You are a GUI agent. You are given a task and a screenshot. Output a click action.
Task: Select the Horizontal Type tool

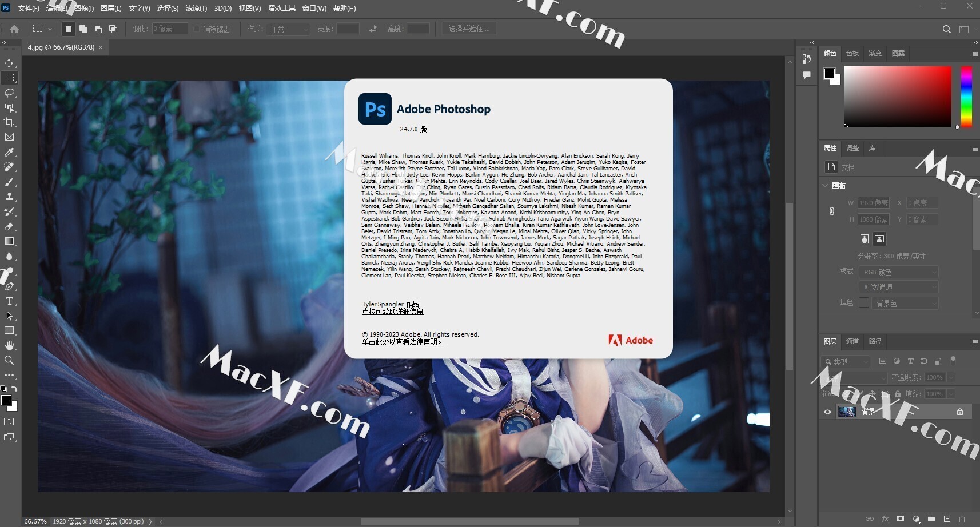click(9, 301)
